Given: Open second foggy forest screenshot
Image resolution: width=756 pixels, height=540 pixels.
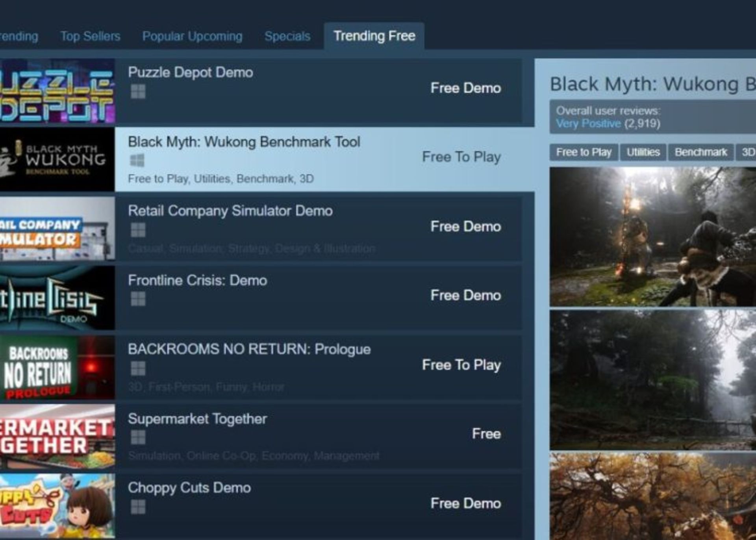Looking at the screenshot, I should pos(653,380).
